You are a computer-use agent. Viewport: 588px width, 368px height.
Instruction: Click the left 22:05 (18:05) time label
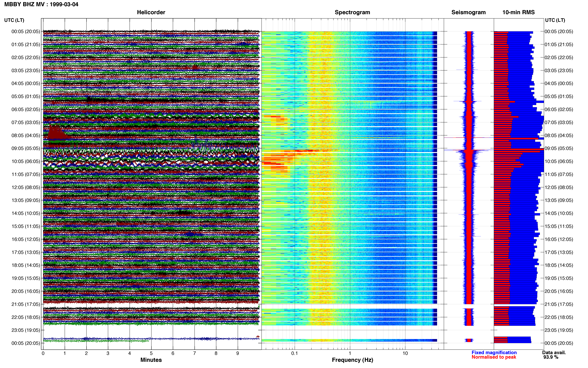point(26,317)
